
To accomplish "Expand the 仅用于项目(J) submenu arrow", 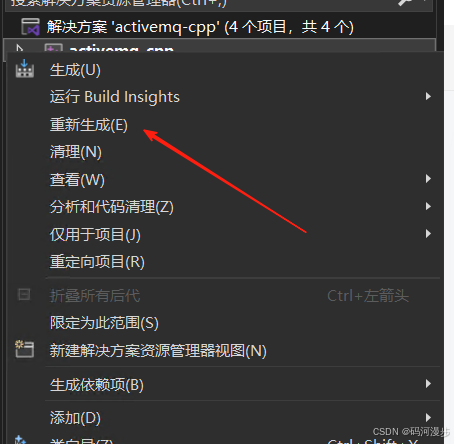I will click(428, 234).
